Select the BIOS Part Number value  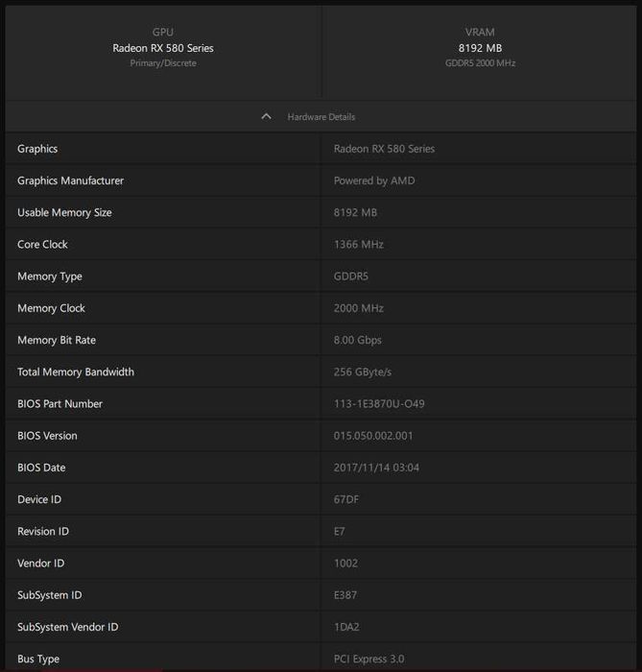click(x=379, y=404)
